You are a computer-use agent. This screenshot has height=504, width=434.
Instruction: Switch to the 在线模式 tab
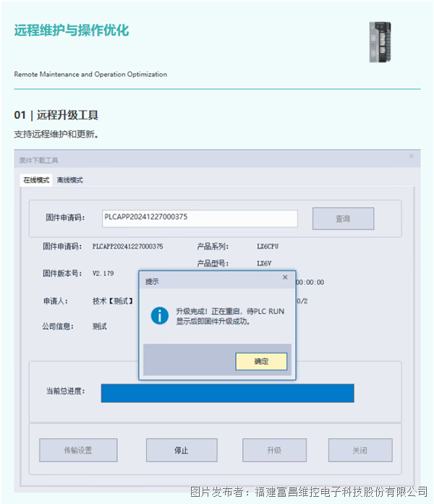pos(36,180)
